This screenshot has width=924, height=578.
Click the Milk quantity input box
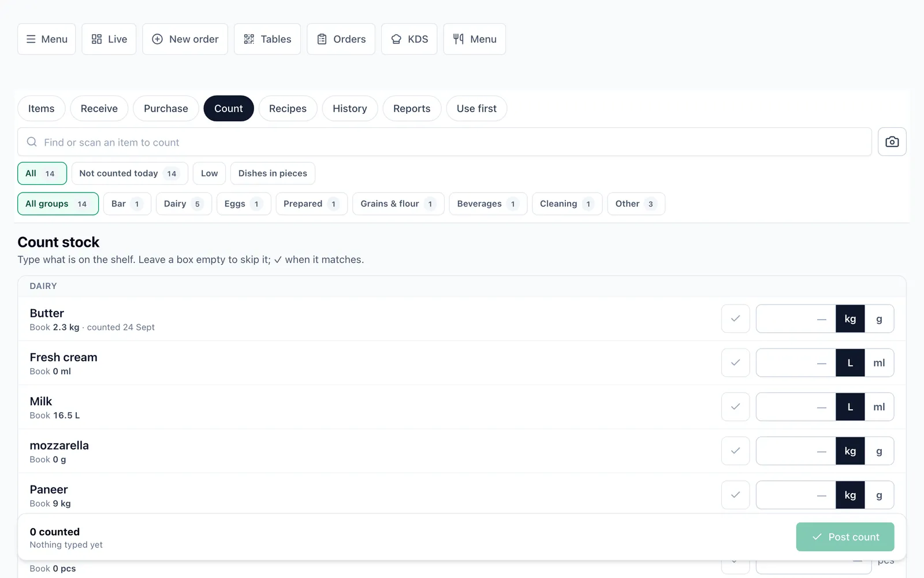pyautogui.click(x=796, y=407)
